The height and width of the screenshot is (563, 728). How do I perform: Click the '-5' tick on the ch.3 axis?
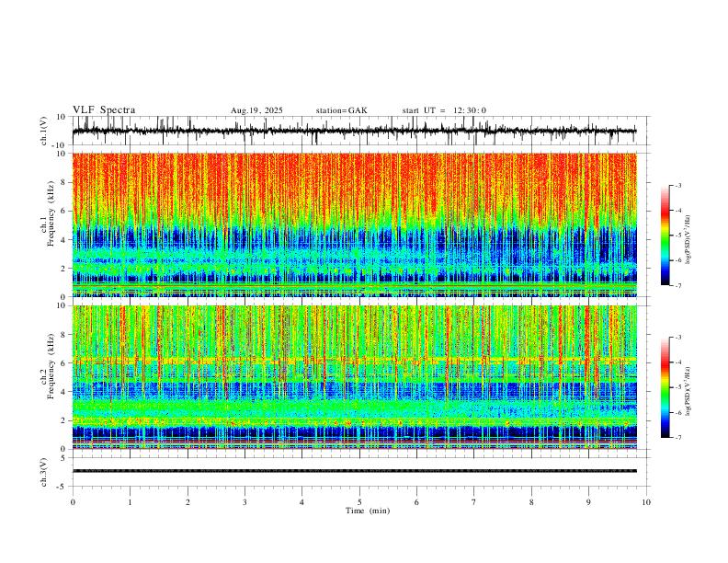[63, 487]
